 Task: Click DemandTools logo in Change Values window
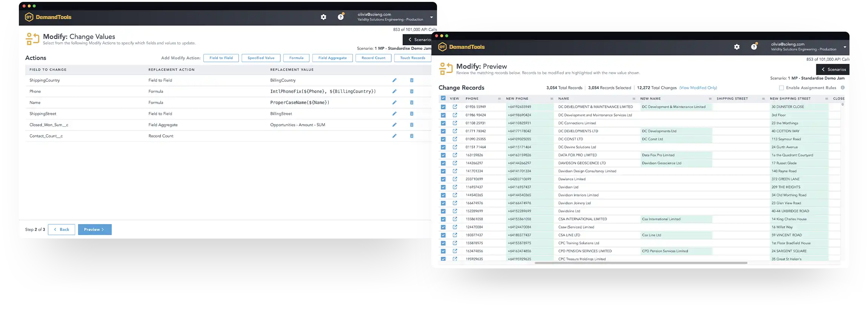pos(48,17)
